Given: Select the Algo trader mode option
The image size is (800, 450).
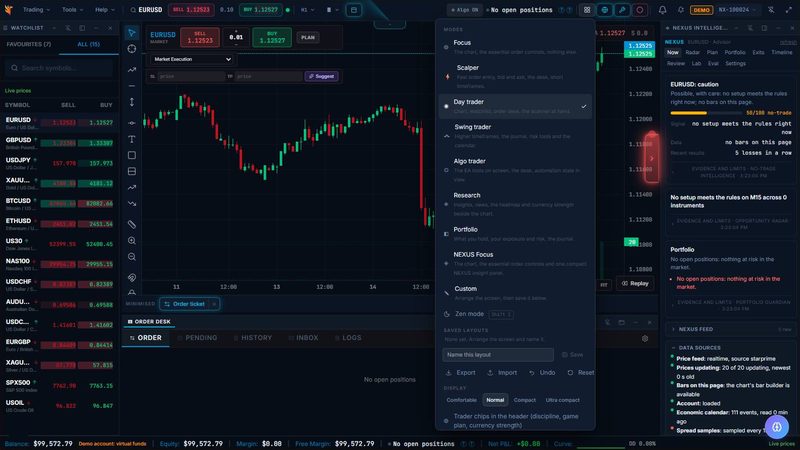Looking at the screenshot, I should pyautogui.click(x=515, y=170).
